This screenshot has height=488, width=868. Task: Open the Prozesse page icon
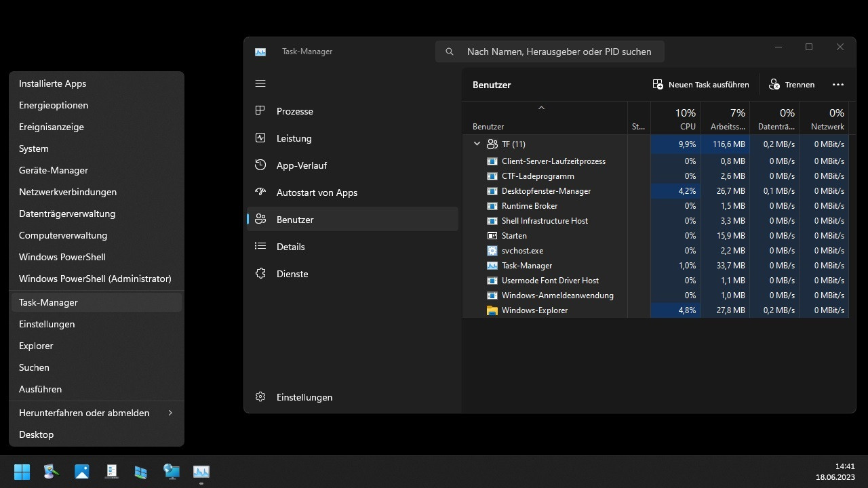[x=260, y=110]
